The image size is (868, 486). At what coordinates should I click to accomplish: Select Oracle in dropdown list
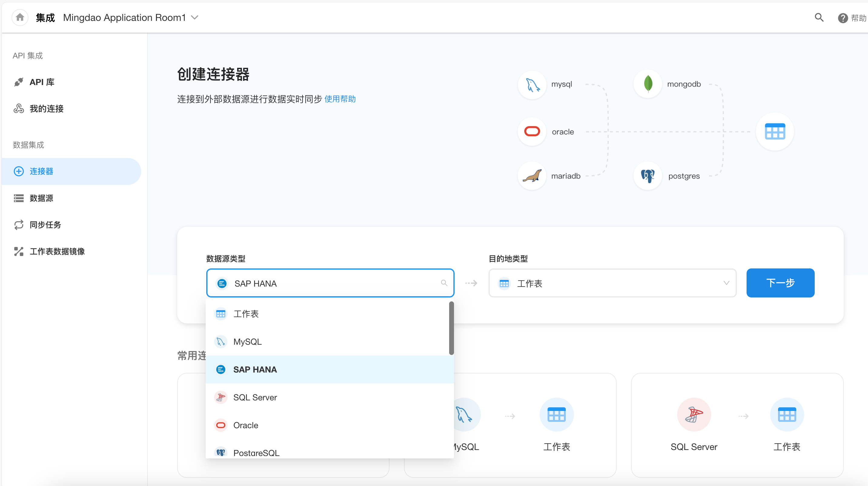coord(330,426)
